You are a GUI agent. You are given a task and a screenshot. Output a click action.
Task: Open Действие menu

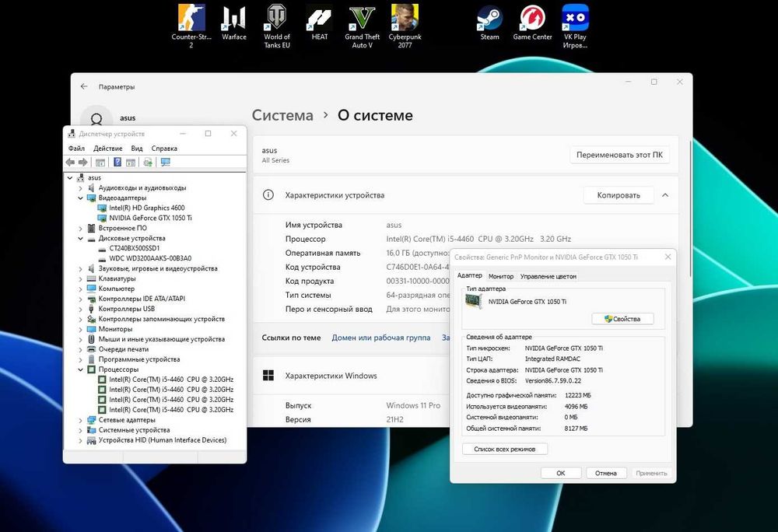point(107,149)
